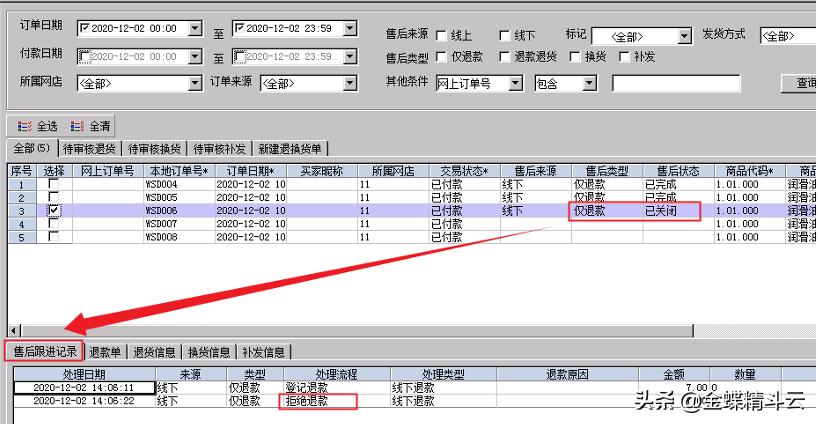Check the 退款退货 after-sale type box
The height and width of the screenshot is (424, 818).
coord(504,57)
